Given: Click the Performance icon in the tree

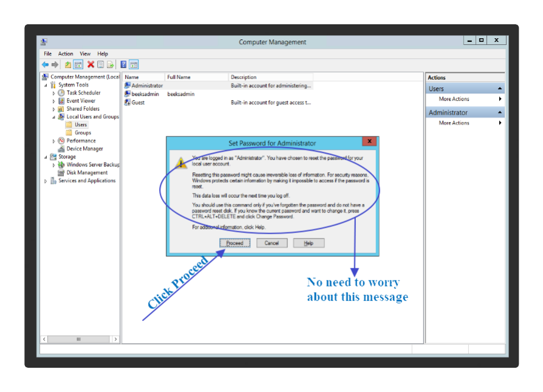Looking at the screenshot, I should [61, 140].
